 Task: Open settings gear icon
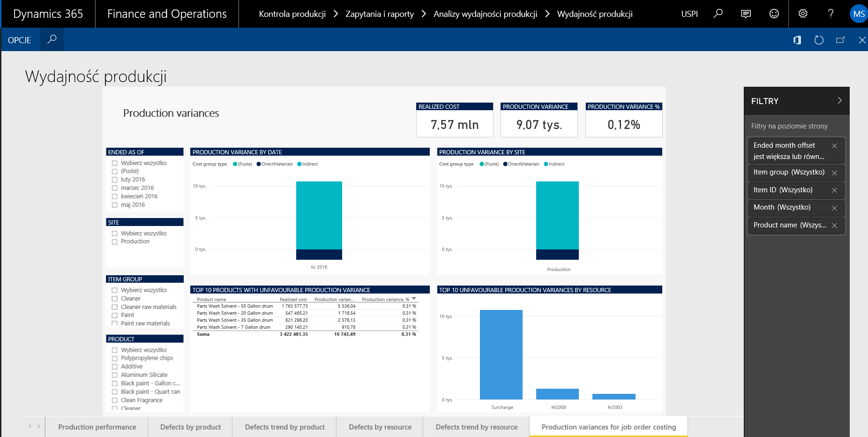click(803, 14)
